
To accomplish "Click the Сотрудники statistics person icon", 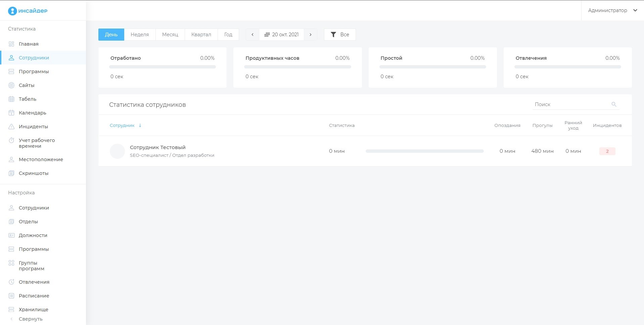I will (11, 58).
